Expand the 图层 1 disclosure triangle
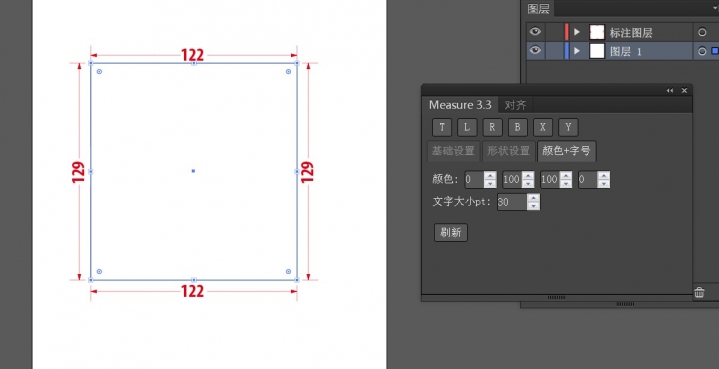The image size is (719, 369). tap(577, 51)
